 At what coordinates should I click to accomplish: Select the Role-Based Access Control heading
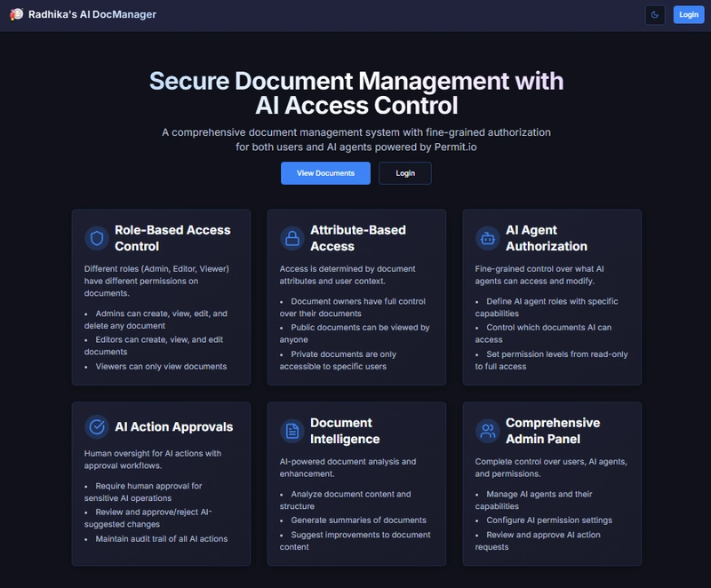(172, 238)
